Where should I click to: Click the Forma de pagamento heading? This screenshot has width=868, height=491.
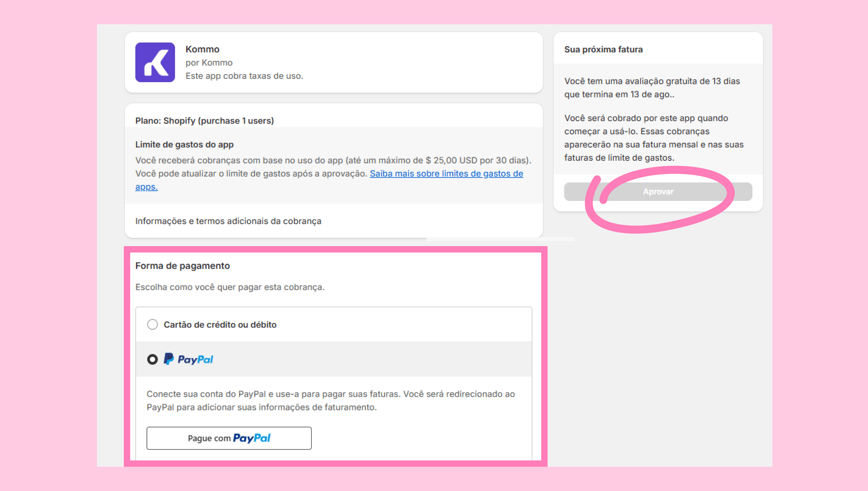click(183, 266)
